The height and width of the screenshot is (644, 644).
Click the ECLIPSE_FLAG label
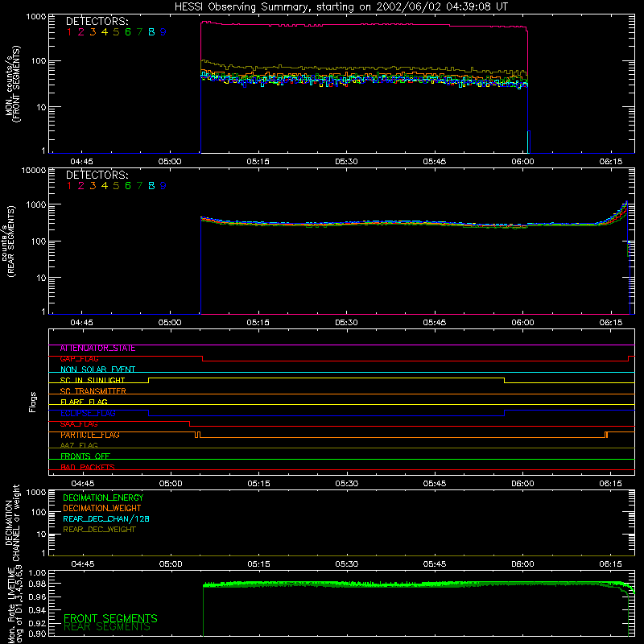coord(88,413)
